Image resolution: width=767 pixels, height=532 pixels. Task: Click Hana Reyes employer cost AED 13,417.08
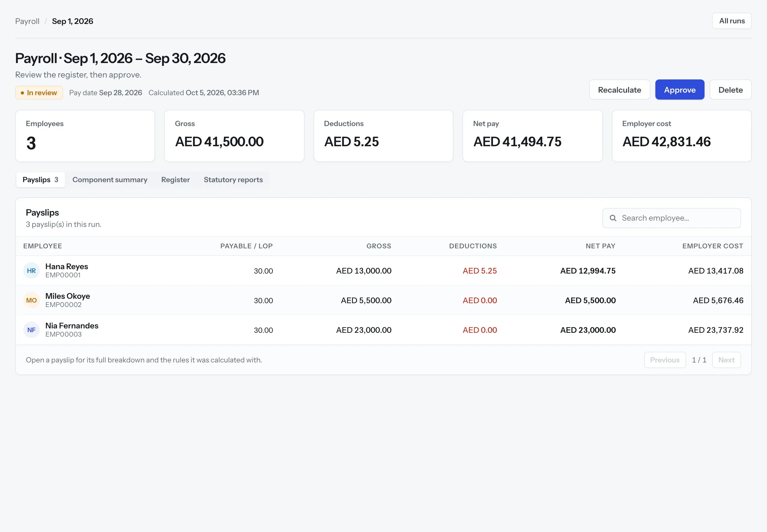click(716, 271)
